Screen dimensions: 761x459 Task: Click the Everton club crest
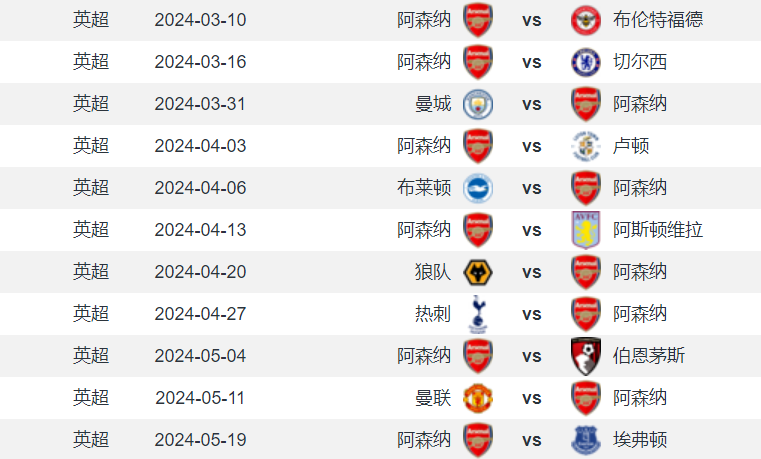(x=585, y=440)
